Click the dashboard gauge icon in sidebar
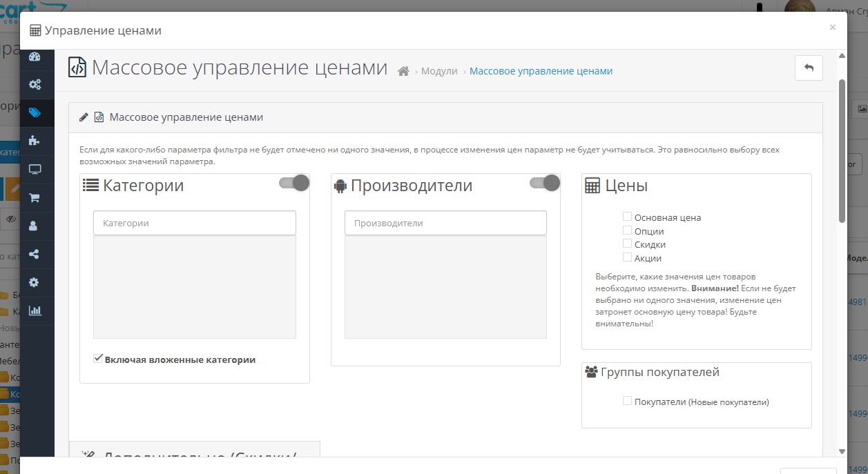This screenshot has width=868, height=474. click(35, 57)
